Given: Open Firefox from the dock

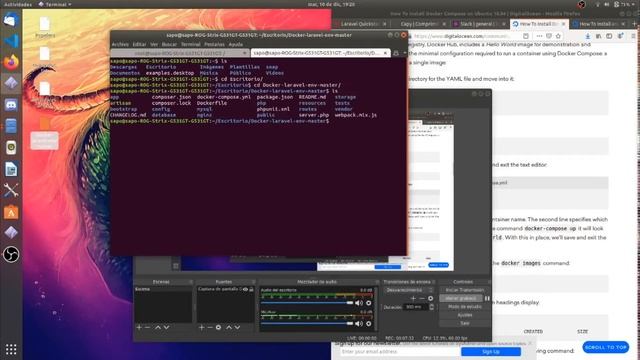Looking at the screenshot, I should (11, 62).
